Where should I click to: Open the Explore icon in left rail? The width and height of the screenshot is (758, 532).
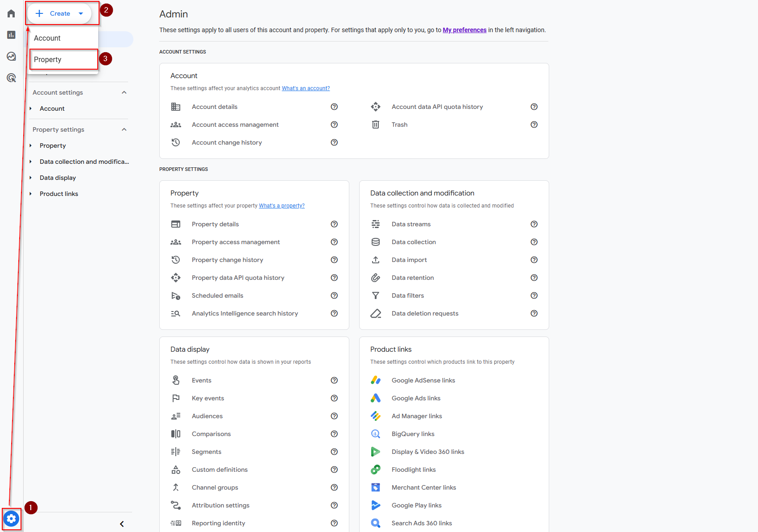point(11,56)
